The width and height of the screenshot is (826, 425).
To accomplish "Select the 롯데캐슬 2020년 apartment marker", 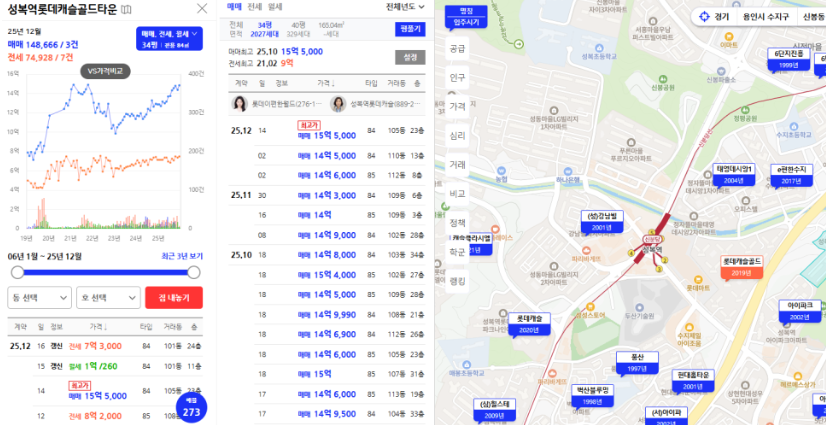I will [x=529, y=324].
